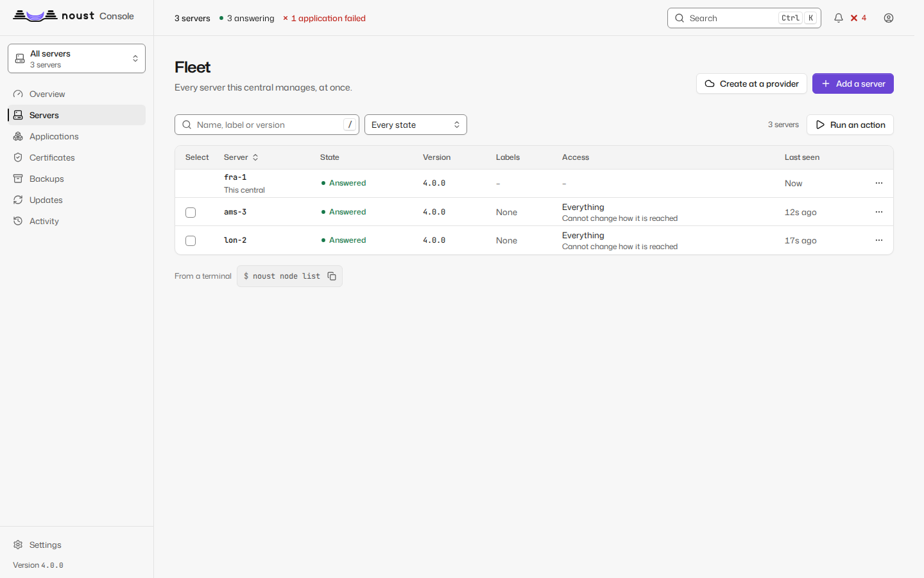Copy the noust node list command
The height and width of the screenshot is (578, 924).
[x=332, y=276]
